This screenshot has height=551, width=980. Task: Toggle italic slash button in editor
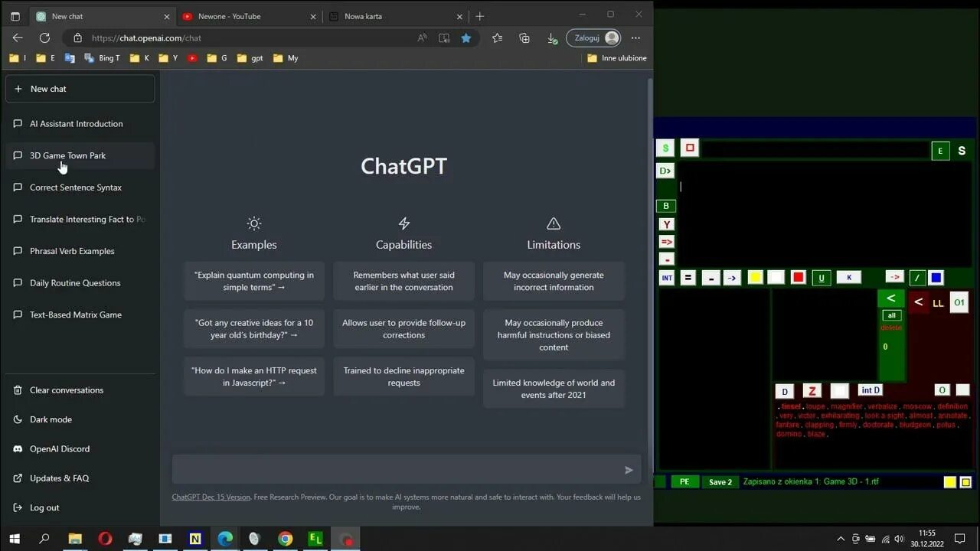coord(916,277)
